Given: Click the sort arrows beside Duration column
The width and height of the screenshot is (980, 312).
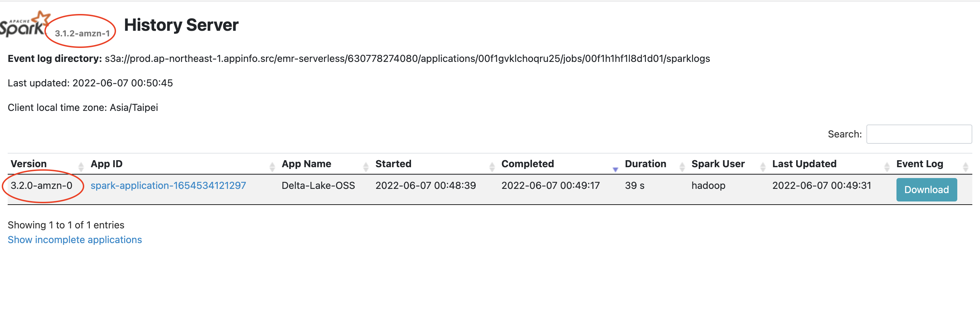Looking at the screenshot, I should (682, 166).
